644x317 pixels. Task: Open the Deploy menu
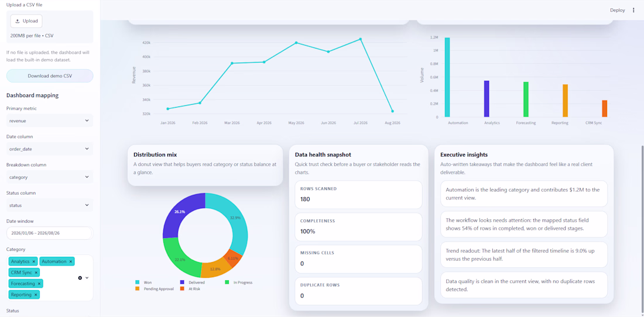pos(617,11)
